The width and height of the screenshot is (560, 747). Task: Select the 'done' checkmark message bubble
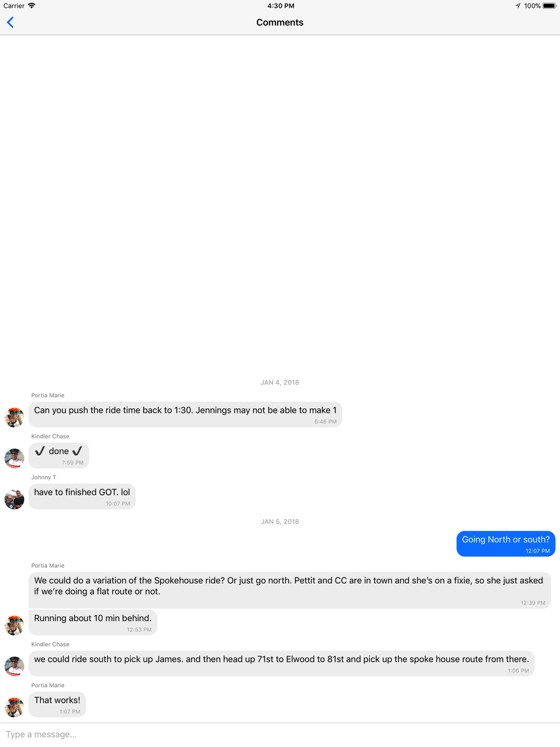[x=59, y=455]
